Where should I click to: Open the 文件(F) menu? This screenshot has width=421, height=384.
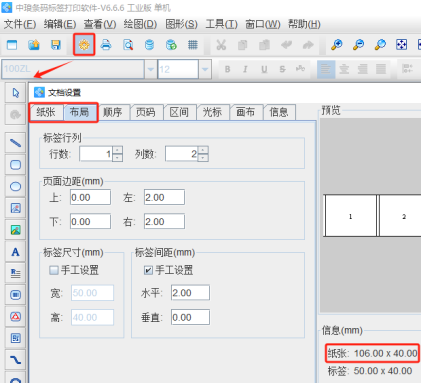(x=20, y=24)
